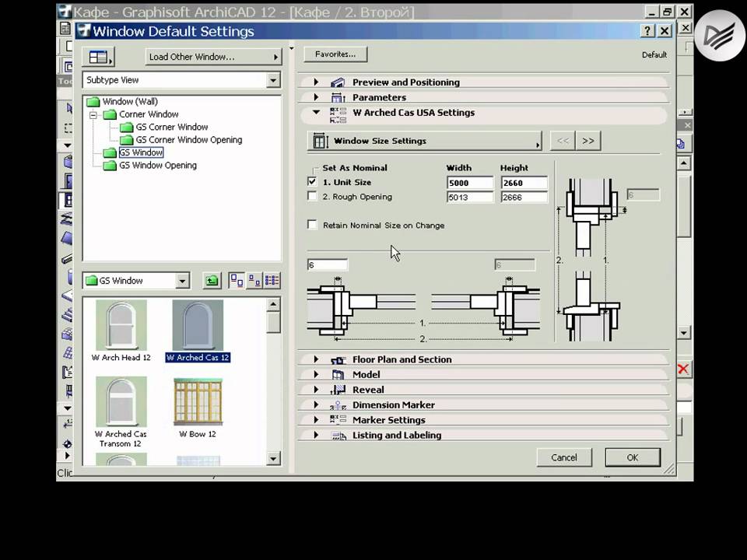Expand the Dimension Marker panel
Viewport: 747px width, 560px height.
pyautogui.click(x=316, y=404)
